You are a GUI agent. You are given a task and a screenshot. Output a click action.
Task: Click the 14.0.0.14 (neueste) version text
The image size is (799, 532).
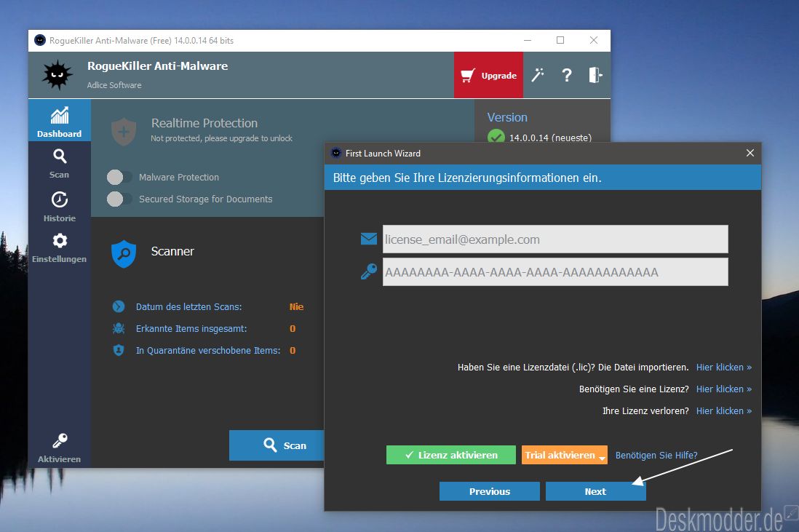pos(550,138)
